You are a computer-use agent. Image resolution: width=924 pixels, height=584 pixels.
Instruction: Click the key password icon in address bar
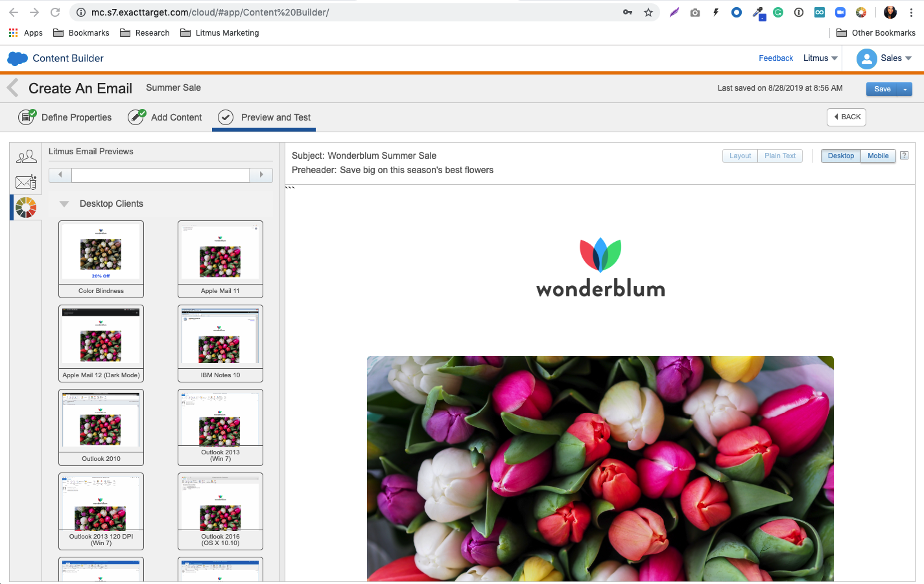628,12
